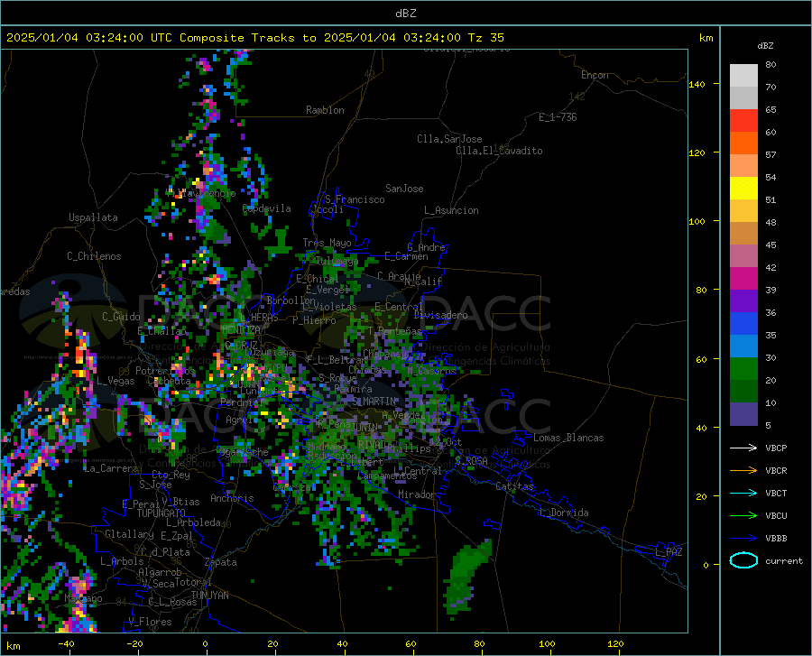Select the dark purple 10 dBZ swatch
812x656 pixels.
point(743,414)
